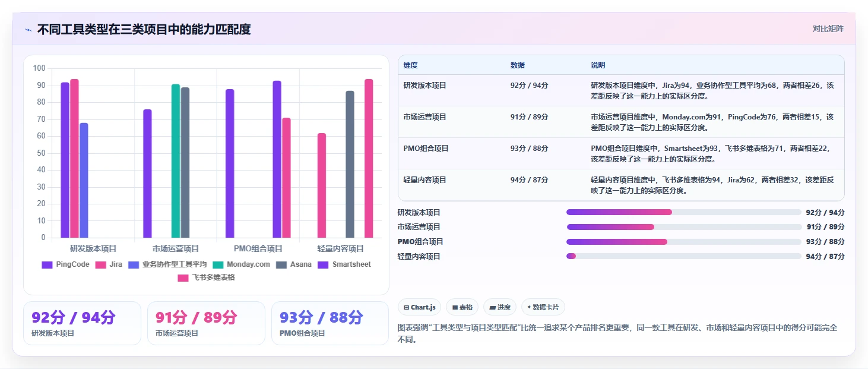Click the 轻量内容项目 x-axis label of chart
868x369 pixels.
tap(341, 248)
